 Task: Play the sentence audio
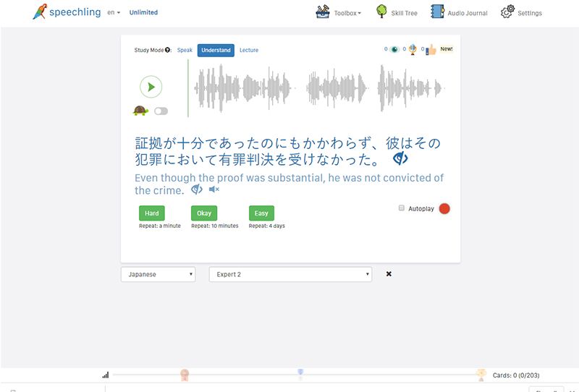pyautogui.click(x=151, y=87)
